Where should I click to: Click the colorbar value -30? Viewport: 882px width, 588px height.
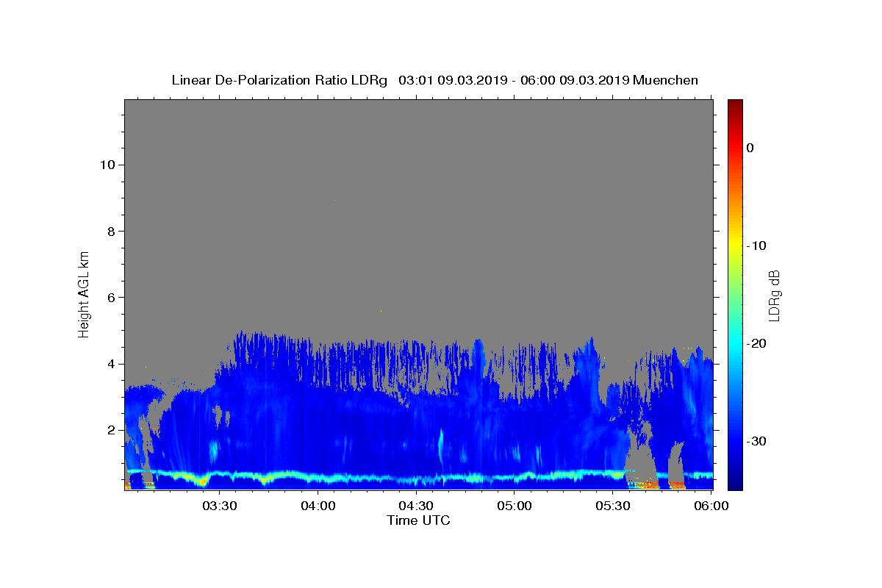click(x=756, y=441)
